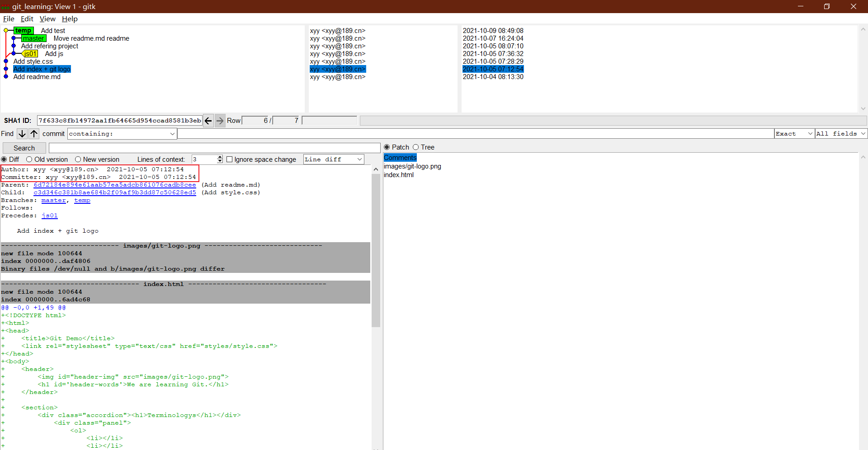Click the temp branch tag
The width and height of the screenshot is (868, 450).
point(24,31)
